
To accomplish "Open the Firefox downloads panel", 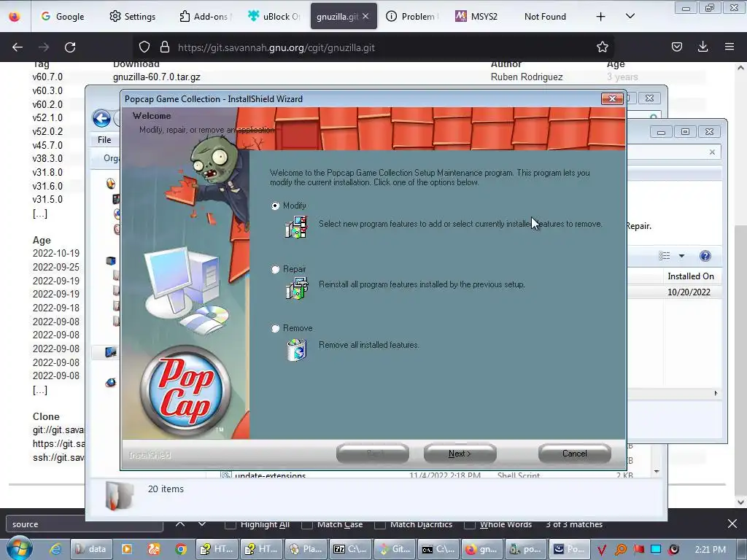I will (703, 47).
